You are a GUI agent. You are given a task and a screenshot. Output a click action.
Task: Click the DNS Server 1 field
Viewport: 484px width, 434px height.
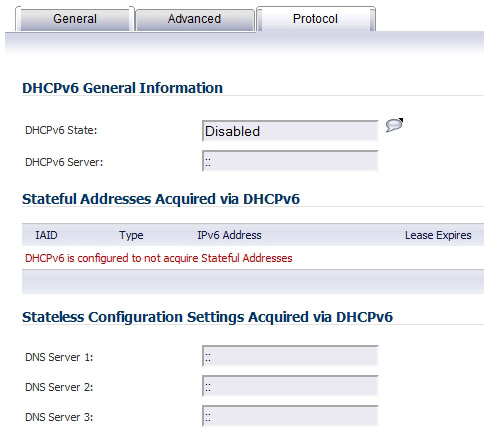(290, 356)
